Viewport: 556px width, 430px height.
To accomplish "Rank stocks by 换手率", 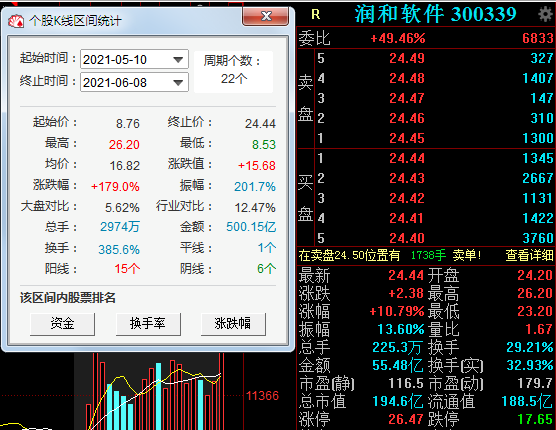I will tap(148, 324).
